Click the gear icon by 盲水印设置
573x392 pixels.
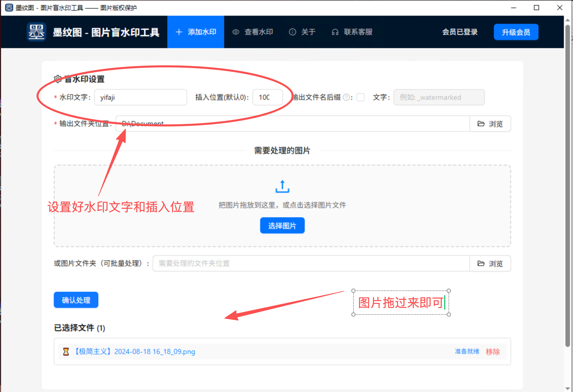point(58,79)
